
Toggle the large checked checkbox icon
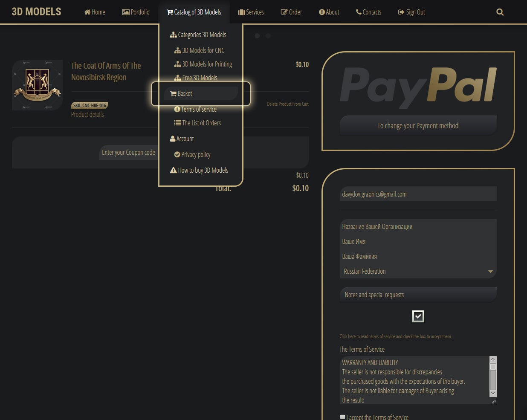(x=418, y=316)
